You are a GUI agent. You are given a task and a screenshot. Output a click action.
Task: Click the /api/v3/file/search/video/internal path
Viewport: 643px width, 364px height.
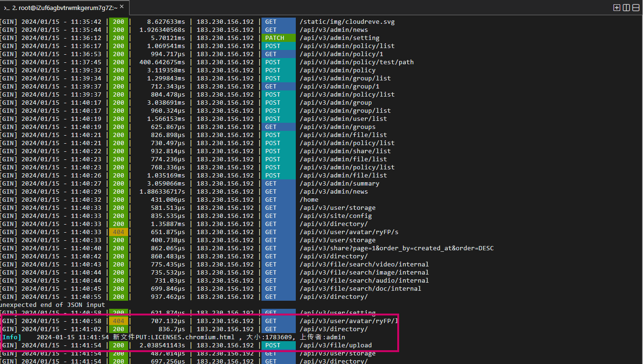pos(364,265)
